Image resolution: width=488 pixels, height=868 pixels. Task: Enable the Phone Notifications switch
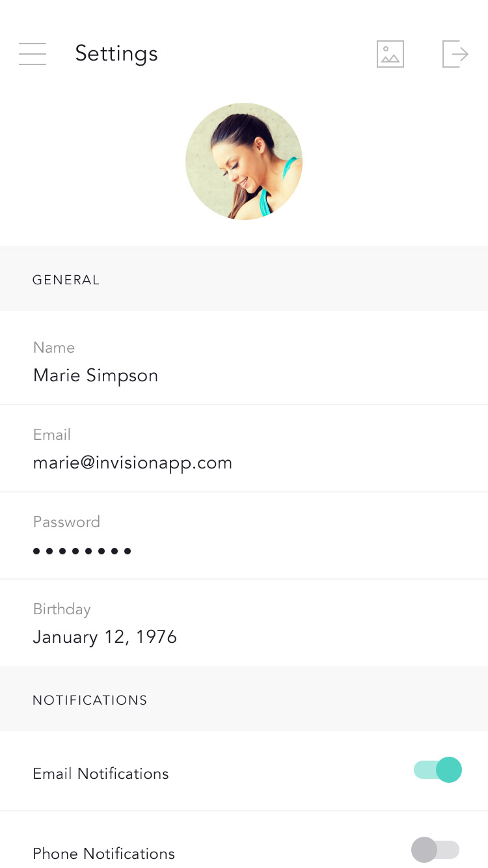click(x=435, y=850)
